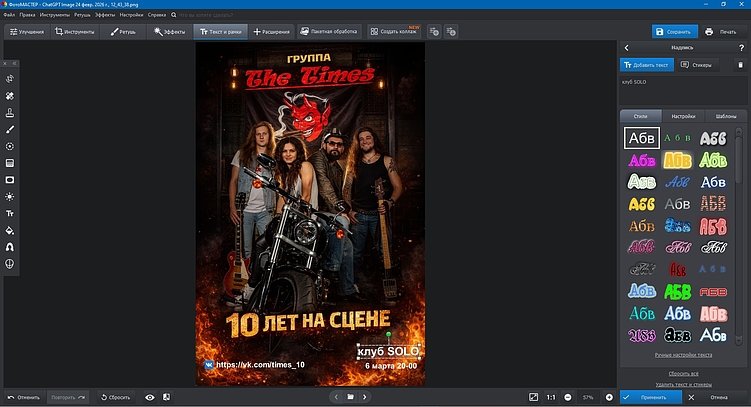
Task: Open the Ретушь menu
Action: (82, 15)
